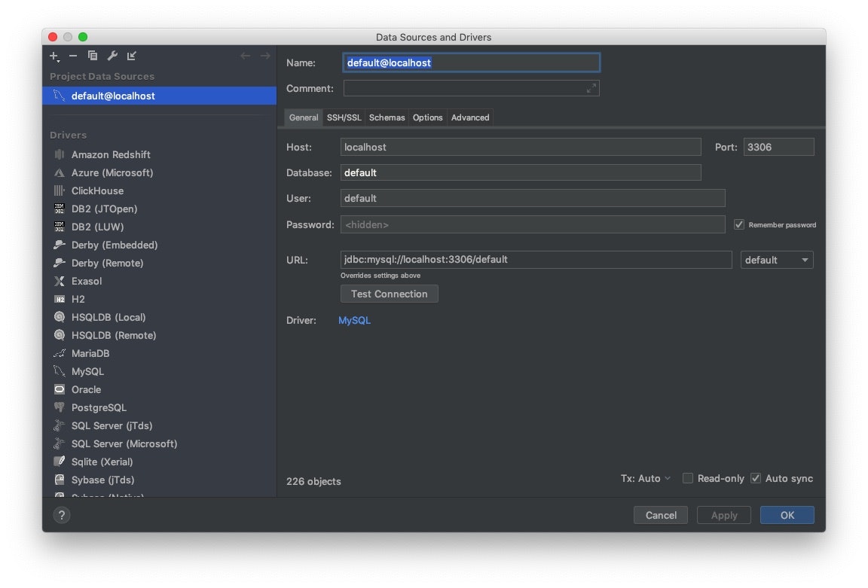
Task: Enable the Read-only checkbox
Action: 687,479
